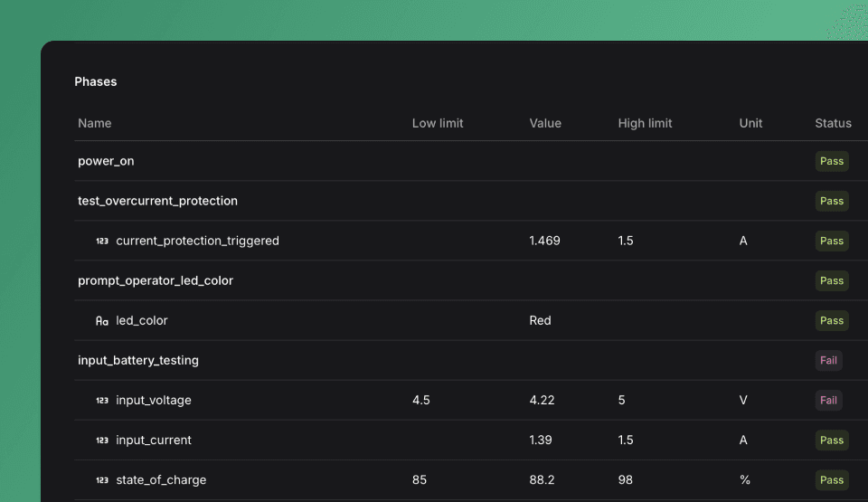This screenshot has height=502, width=868.
Task: Click the % unit for state_of_charge
Action: coord(745,480)
